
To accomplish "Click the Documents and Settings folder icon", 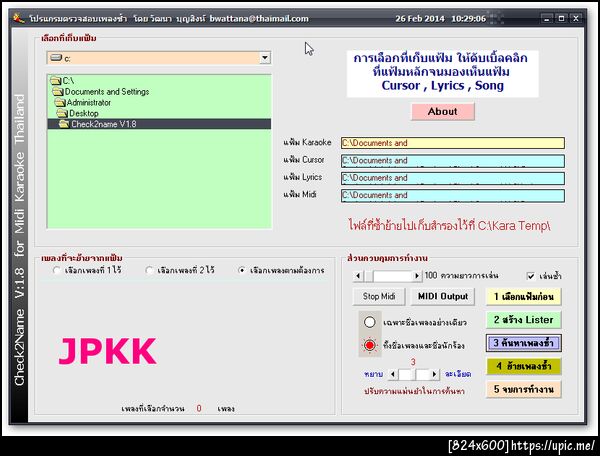I will [58, 92].
